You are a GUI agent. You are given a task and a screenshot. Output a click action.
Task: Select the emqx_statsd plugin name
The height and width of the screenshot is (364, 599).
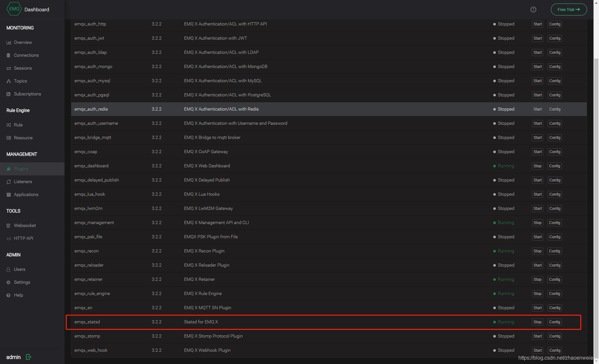click(87, 322)
